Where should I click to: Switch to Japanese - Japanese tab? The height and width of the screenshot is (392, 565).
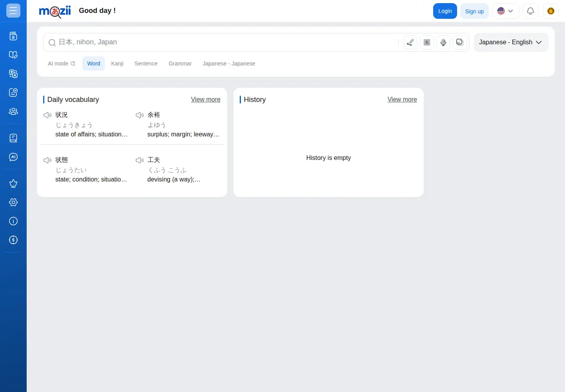(229, 64)
